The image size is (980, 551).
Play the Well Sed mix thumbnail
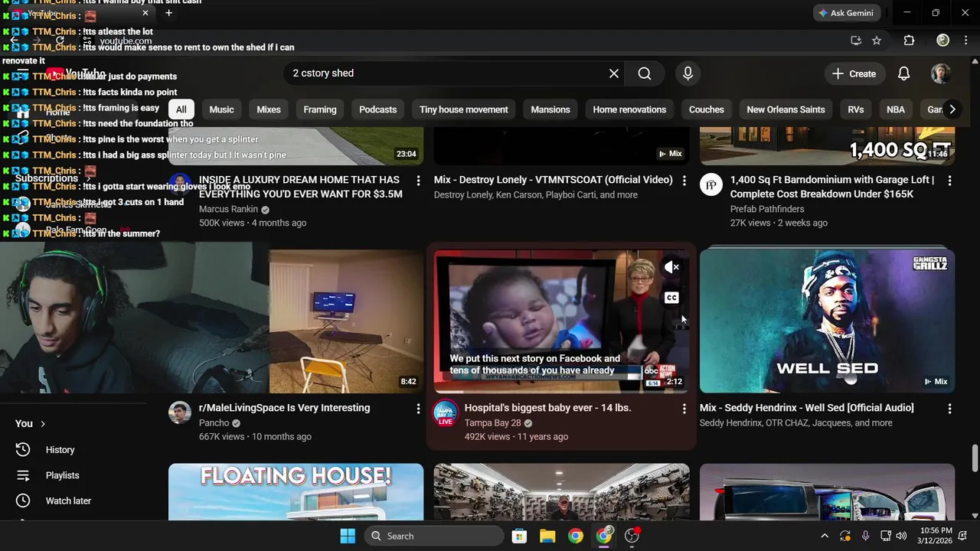[x=827, y=321]
